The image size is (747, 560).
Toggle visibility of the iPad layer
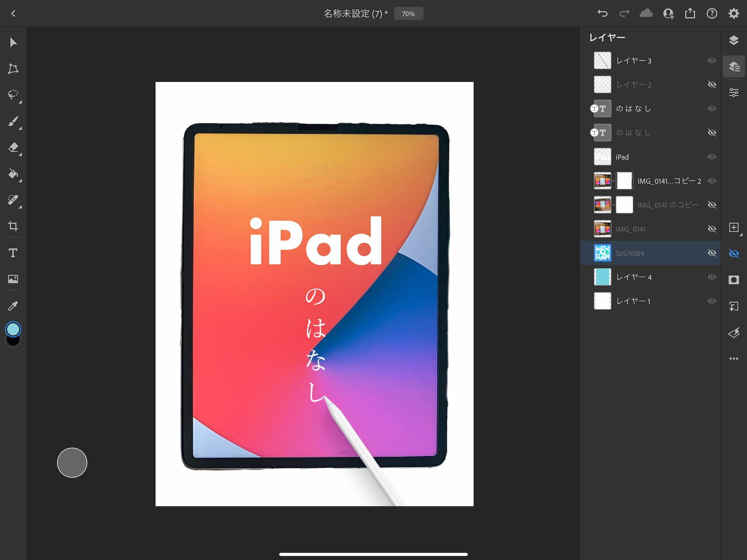click(x=712, y=157)
